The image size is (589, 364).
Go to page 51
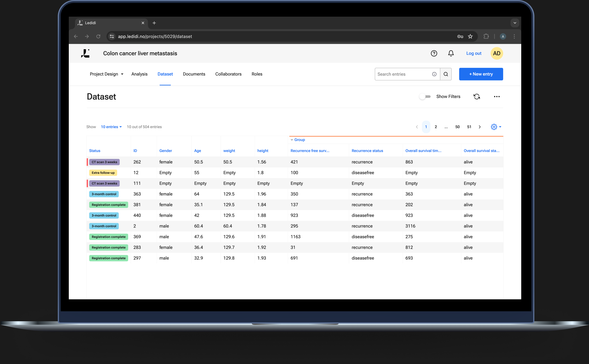[x=469, y=127]
